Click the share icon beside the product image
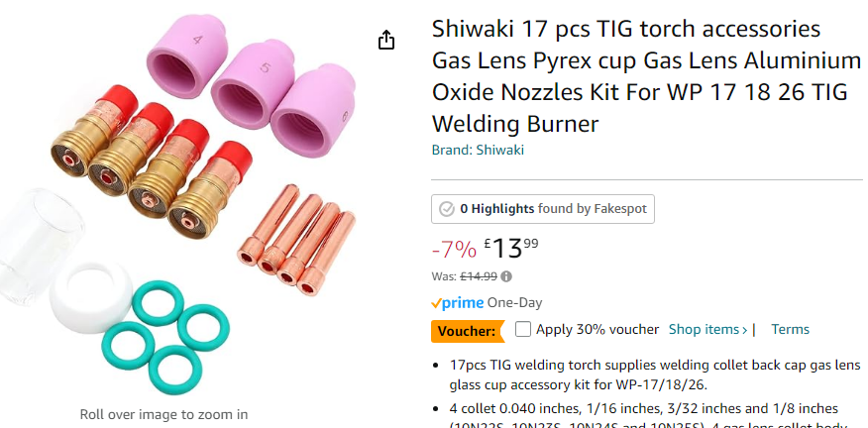Image resolution: width=868 pixels, height=428 pixels. point(386,40)
